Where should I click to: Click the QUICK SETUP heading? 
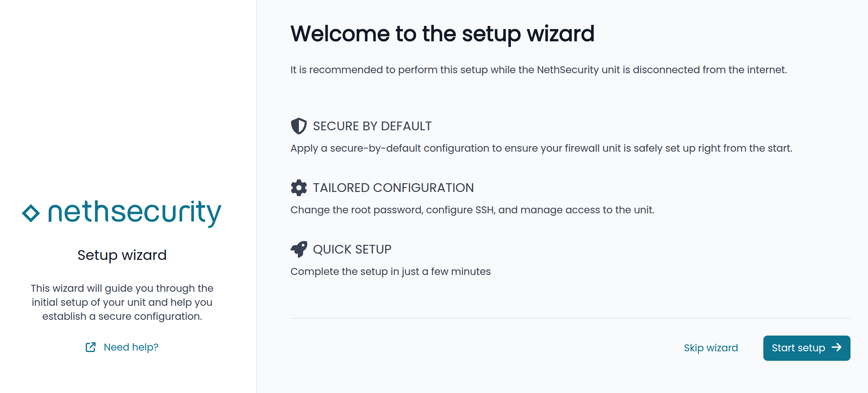tap(352, 249)
